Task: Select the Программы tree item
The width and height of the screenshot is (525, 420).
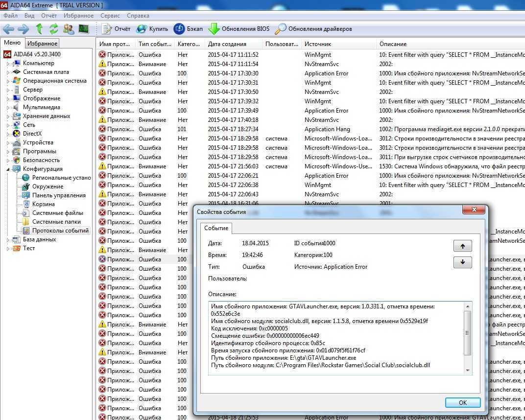Action: click(40, 151)
